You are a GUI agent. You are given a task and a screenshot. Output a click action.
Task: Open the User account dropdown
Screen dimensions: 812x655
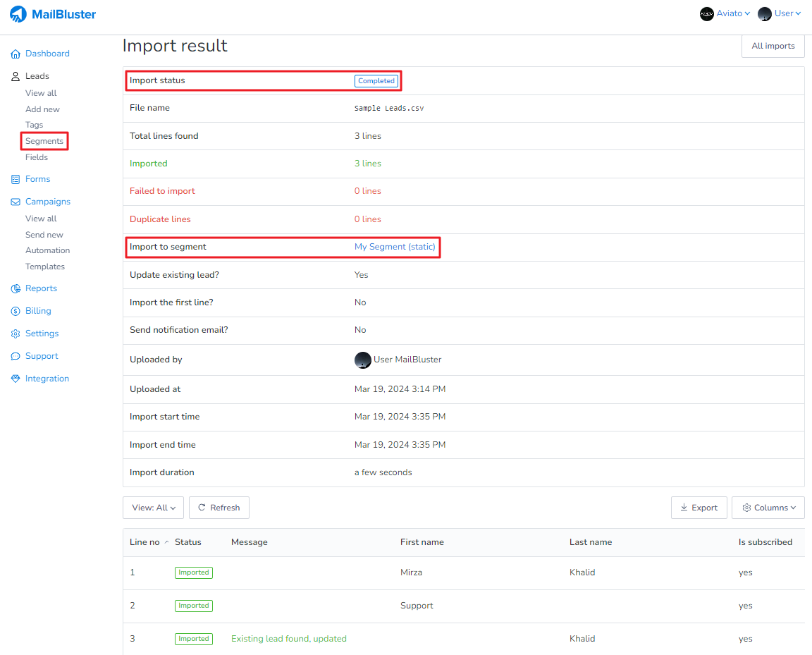point(780,14)
